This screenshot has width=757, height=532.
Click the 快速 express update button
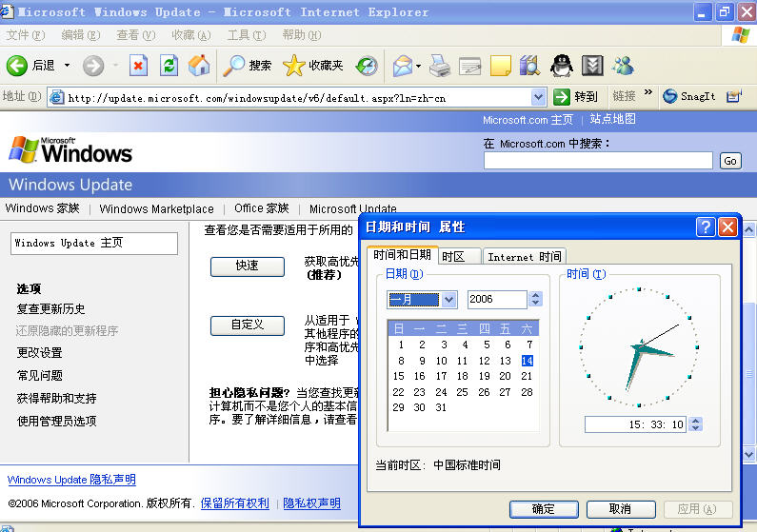pos(248,266)
